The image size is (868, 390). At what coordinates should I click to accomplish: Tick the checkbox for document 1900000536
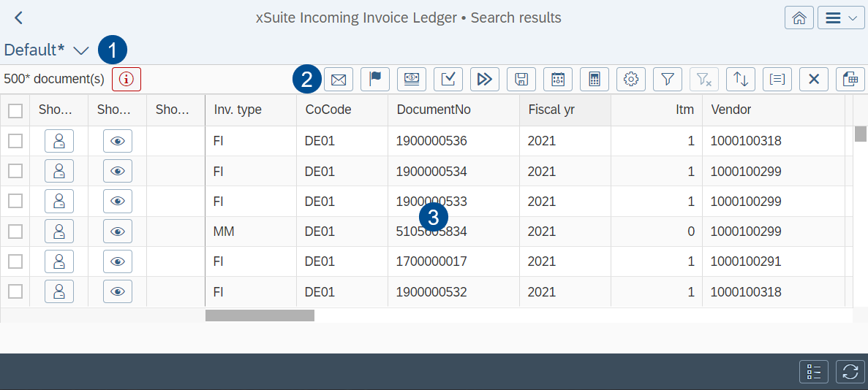[15, 141]
